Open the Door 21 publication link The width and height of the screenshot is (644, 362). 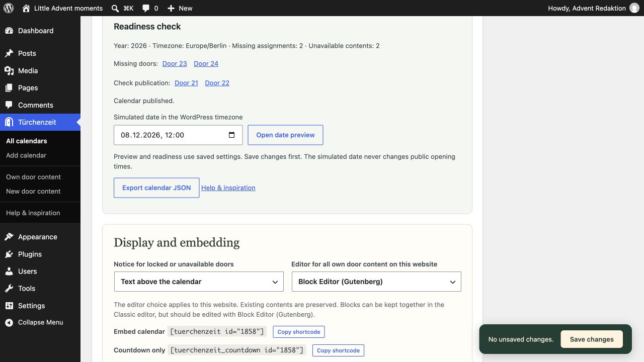point(186,83)
